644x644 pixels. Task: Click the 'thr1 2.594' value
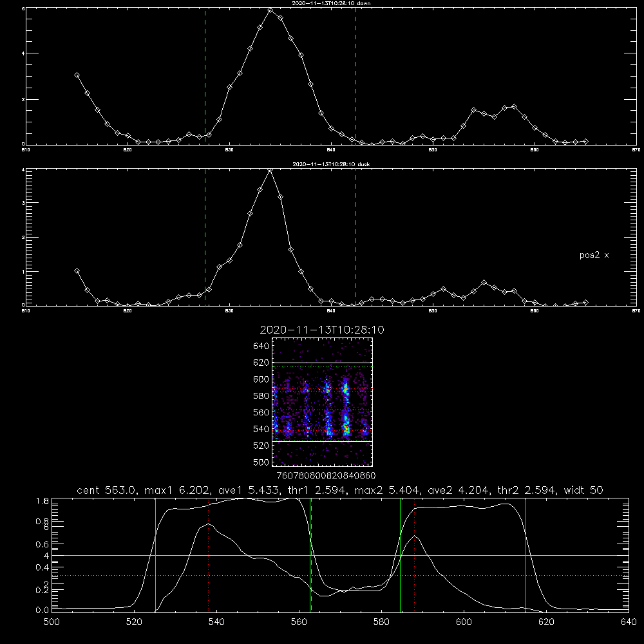click(x=317, y=490)
